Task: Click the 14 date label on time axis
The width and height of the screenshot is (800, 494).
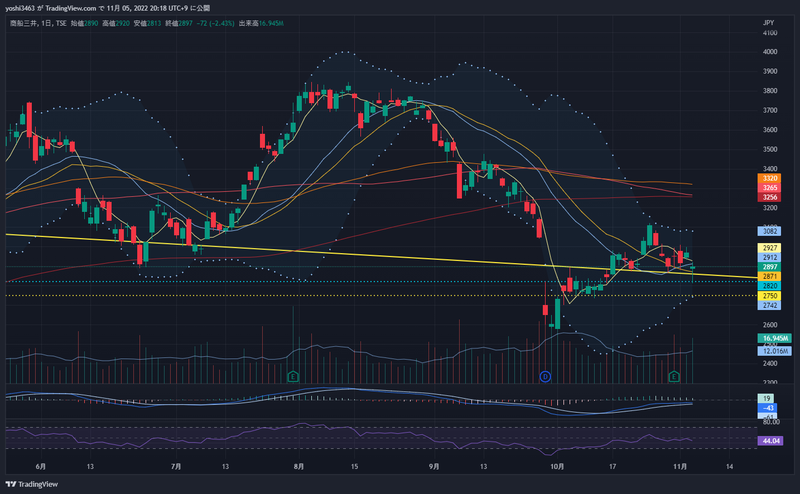Action: click(x=730, y=466)
